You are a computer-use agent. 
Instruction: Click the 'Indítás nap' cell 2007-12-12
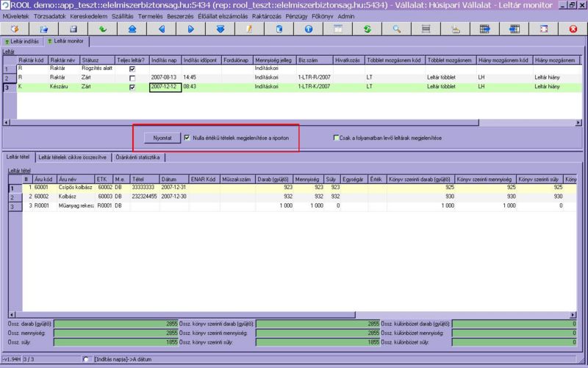pyautogui.click(x=165, y=86)
